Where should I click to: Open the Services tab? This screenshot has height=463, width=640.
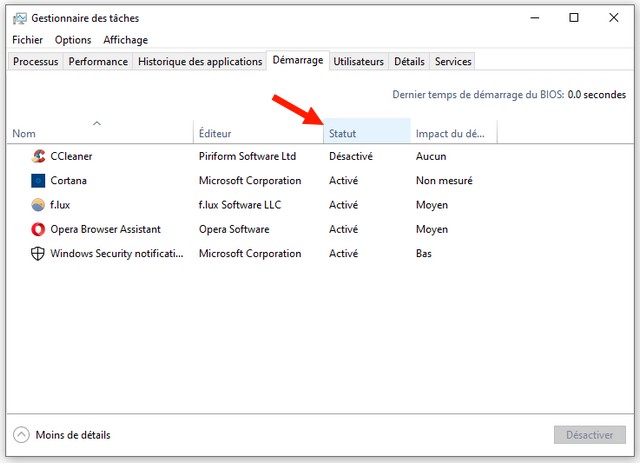pos(453,62)
